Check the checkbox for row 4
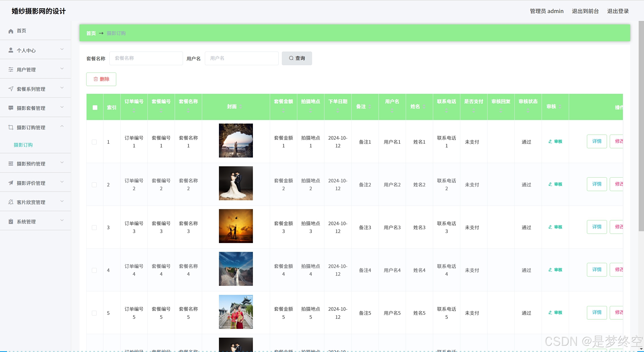Viewport: 644px width, 352px height. coord(94,270)
